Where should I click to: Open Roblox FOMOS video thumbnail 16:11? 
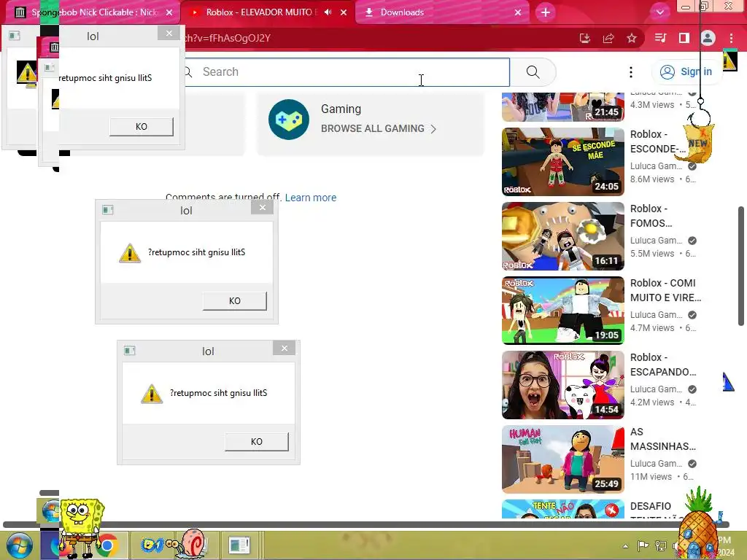click(562, 236)
